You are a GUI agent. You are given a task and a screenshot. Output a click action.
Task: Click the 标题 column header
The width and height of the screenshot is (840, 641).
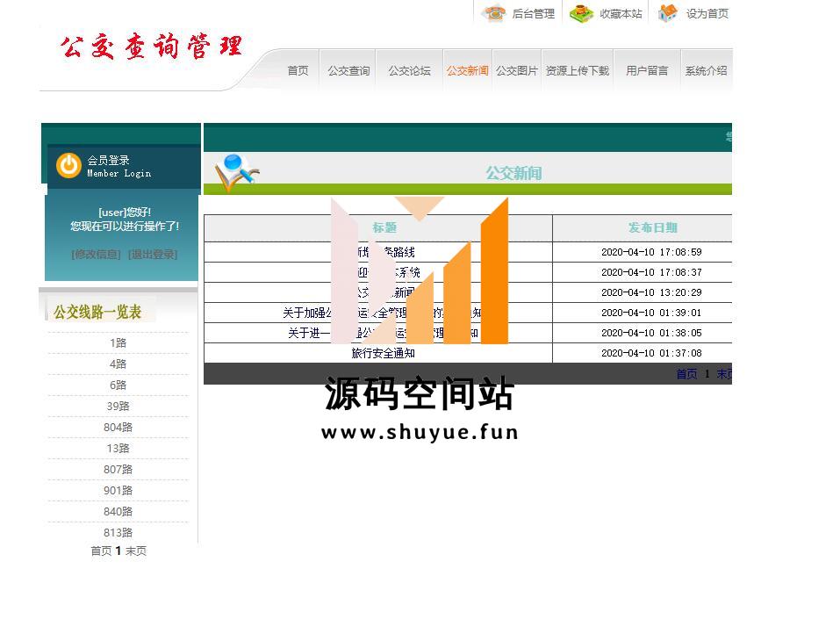384,227
